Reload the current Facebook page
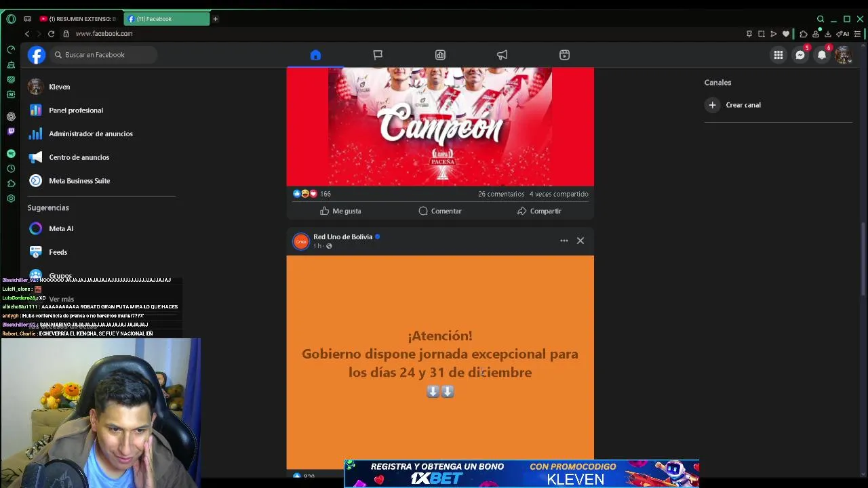The width and height of the screenshot is (868, 488). point(51,34)
